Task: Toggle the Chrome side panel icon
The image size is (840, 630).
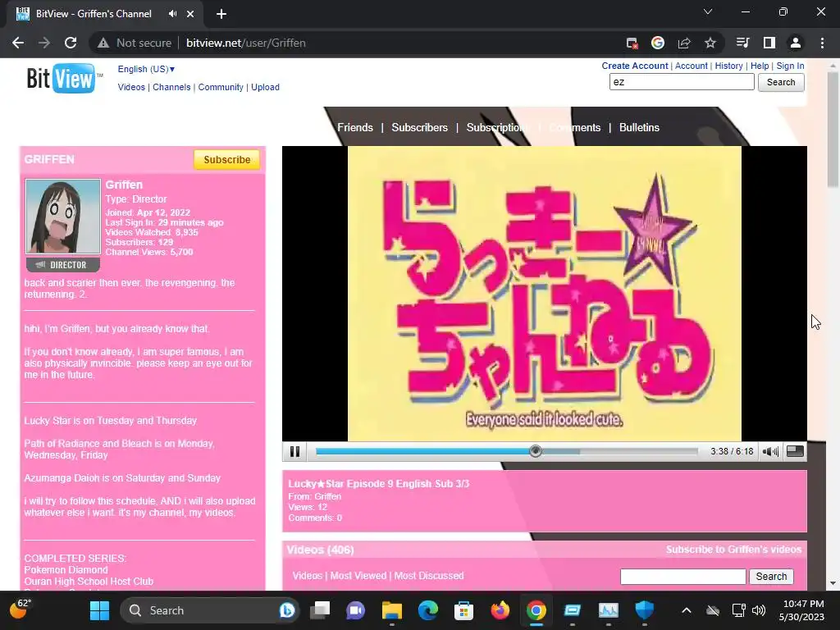Action: pos(769,43)
